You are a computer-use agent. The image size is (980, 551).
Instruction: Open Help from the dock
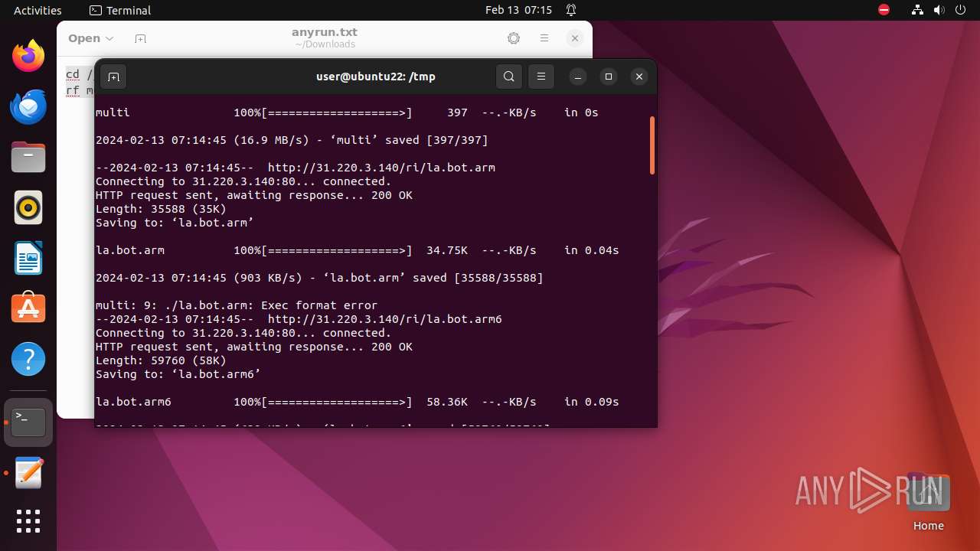coord(28,359)
